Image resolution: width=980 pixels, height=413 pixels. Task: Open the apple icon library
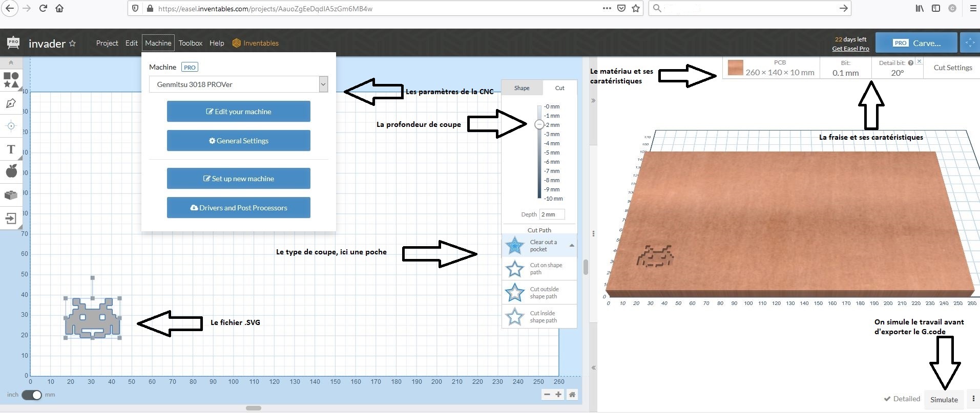(11, 171)
